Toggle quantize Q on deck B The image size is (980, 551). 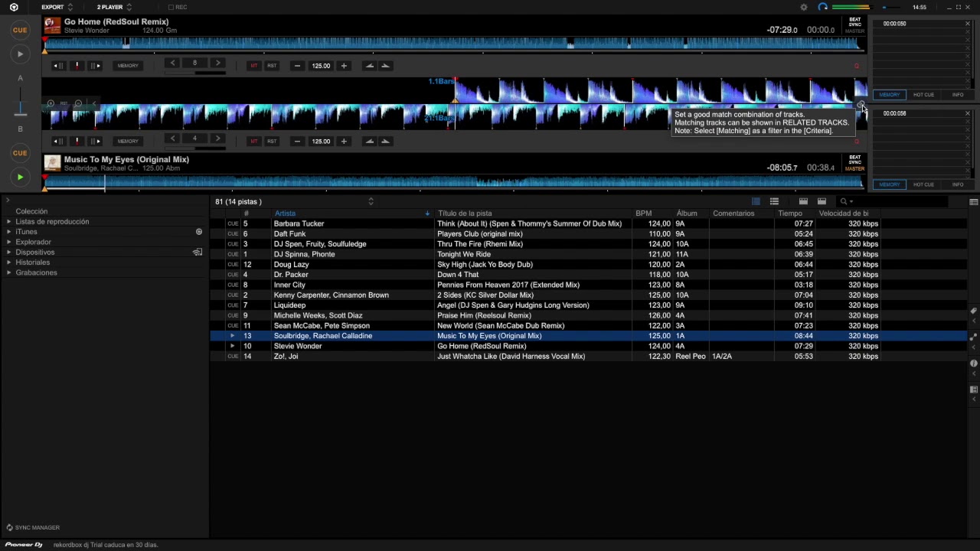coord(857,142)
